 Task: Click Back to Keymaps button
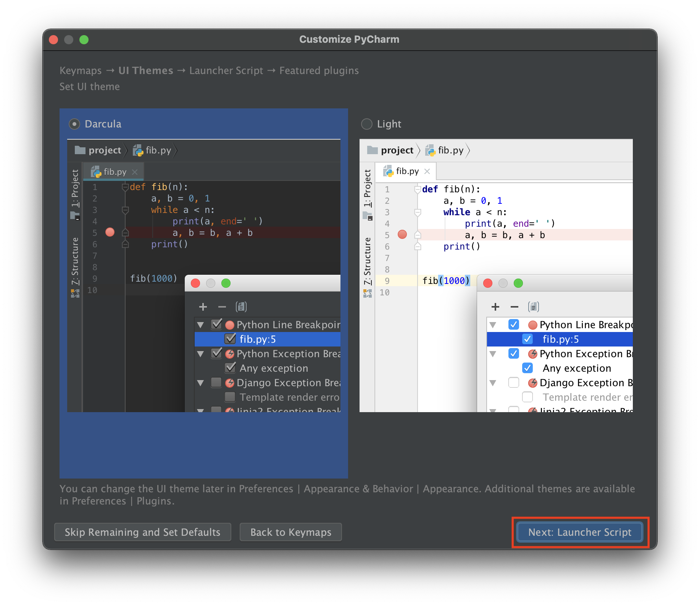click(x=291, y=532)
